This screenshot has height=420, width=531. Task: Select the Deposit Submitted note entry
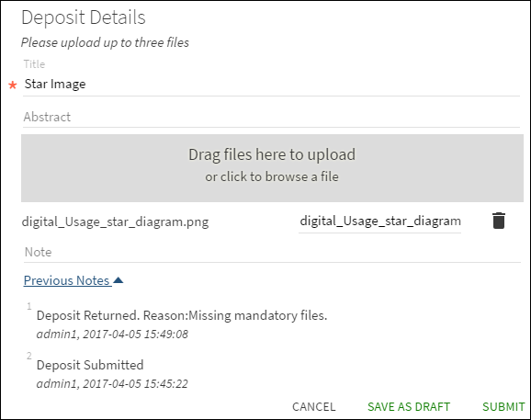point(90,365)
